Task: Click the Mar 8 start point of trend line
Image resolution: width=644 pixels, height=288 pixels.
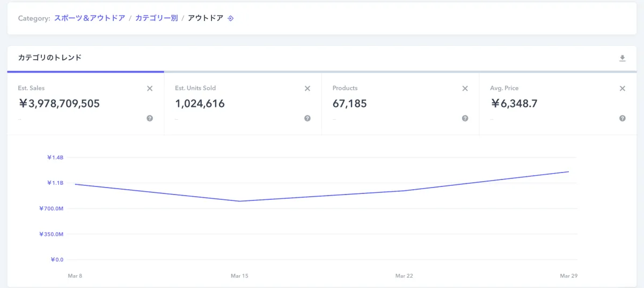Action: 75,184
